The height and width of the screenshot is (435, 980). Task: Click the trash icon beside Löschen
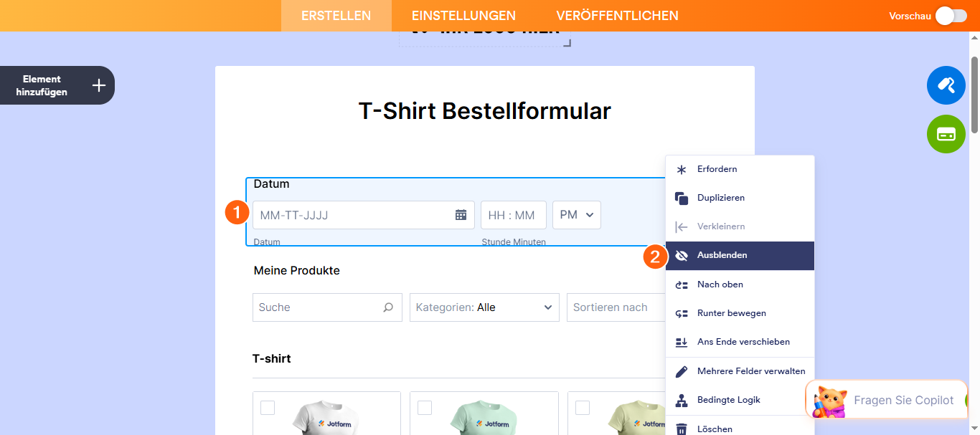682,429
